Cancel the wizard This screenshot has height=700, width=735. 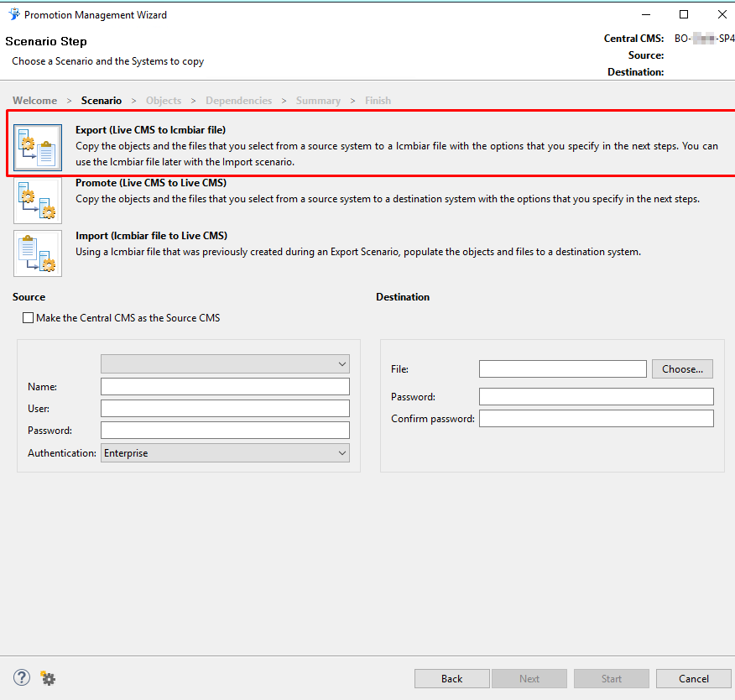tap(694, 678)
